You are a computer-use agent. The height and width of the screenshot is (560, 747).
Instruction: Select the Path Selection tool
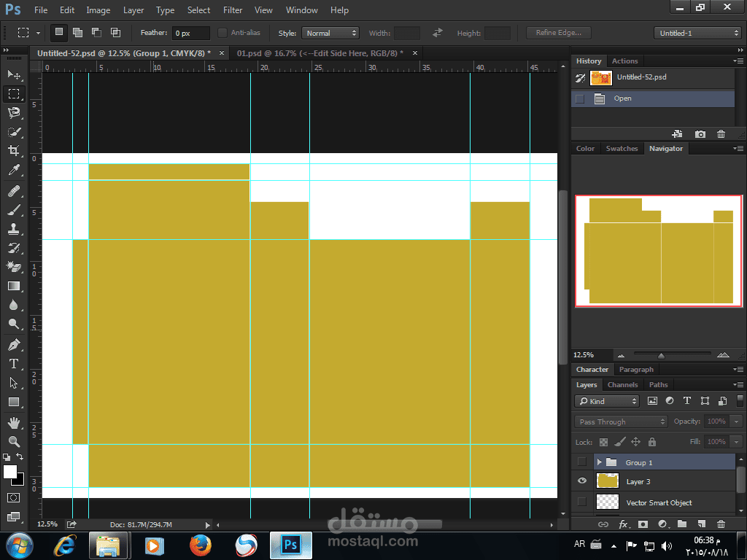pyautogui.click(x=14, y=383)
